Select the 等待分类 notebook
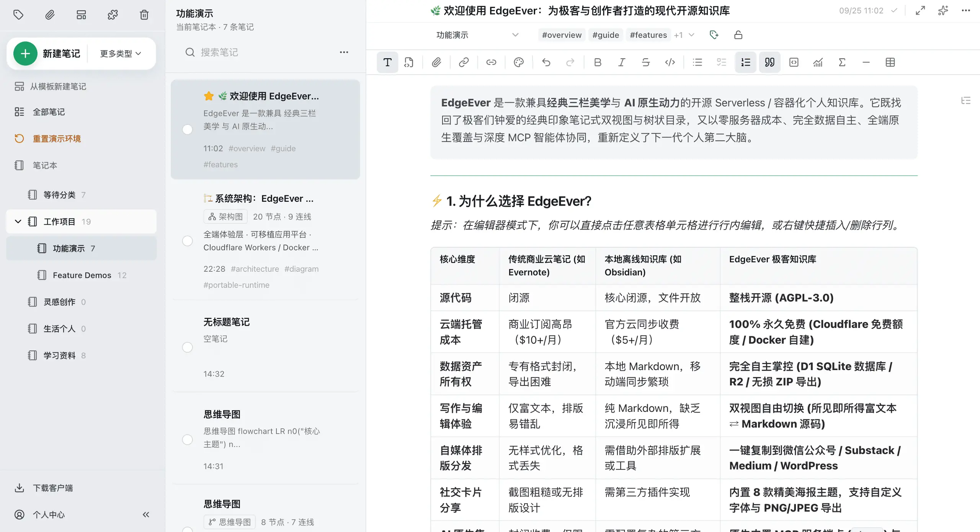 tap(82, 195)
